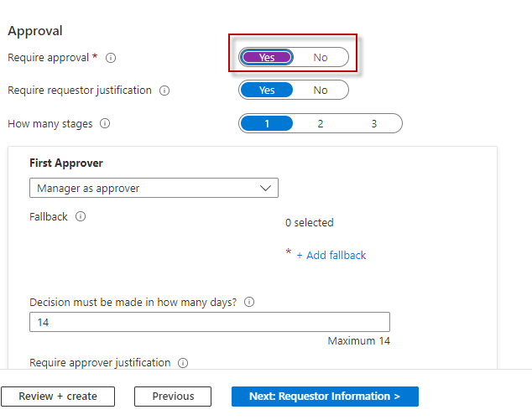
Task: Proceed to Next: Requestor Information
Action: tap(325, 397)
